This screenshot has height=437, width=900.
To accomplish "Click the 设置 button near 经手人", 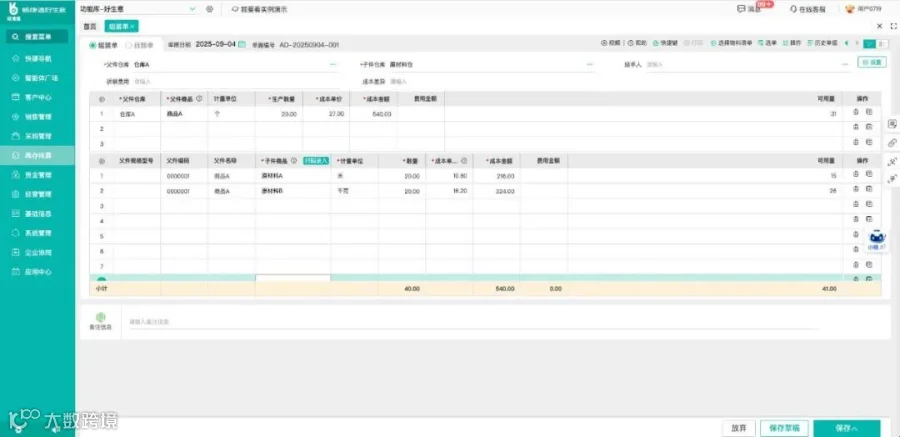I will (x=871, y=62).
